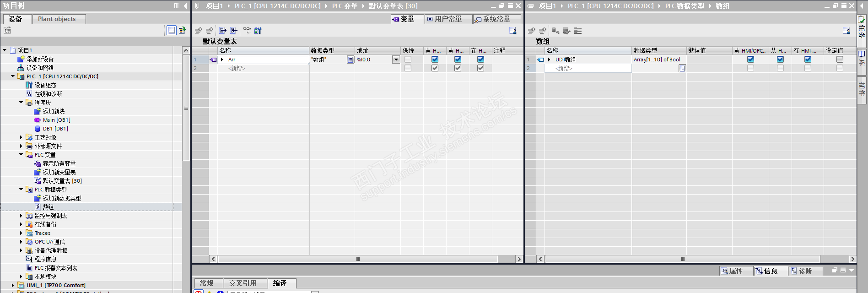This screenshot has height=293, width=868.
Task: Uncheck 在 HMI checkbox for UDT数组
Action: 808,60
